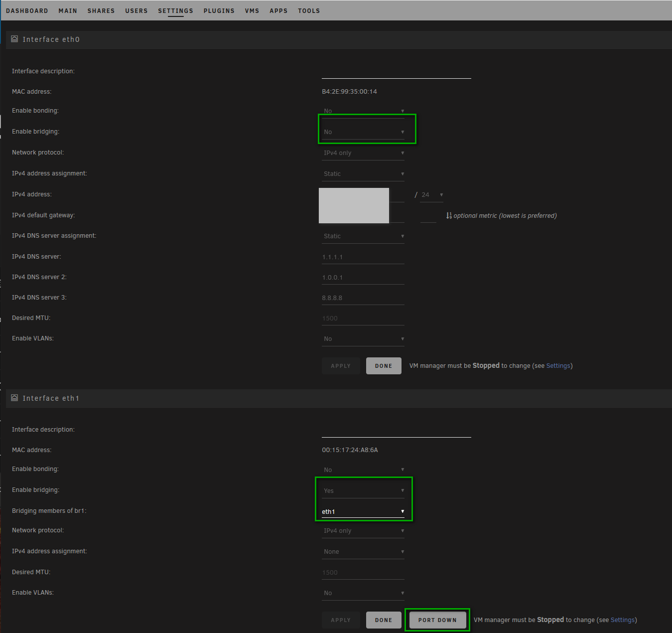Image resolution: width=672 pixels, height=633 pixels.
Task: Open the /24 subnet mask dropdown
Action: (432, 195)
